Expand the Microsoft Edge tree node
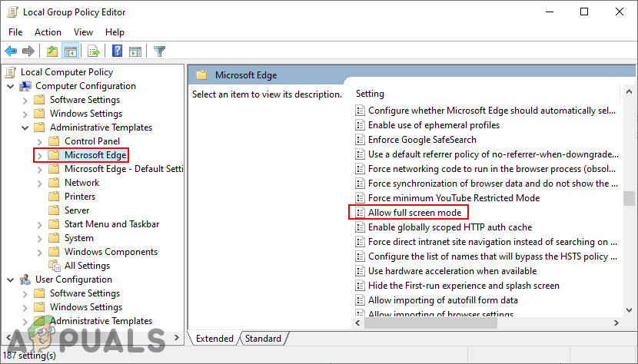 point(40,155)
